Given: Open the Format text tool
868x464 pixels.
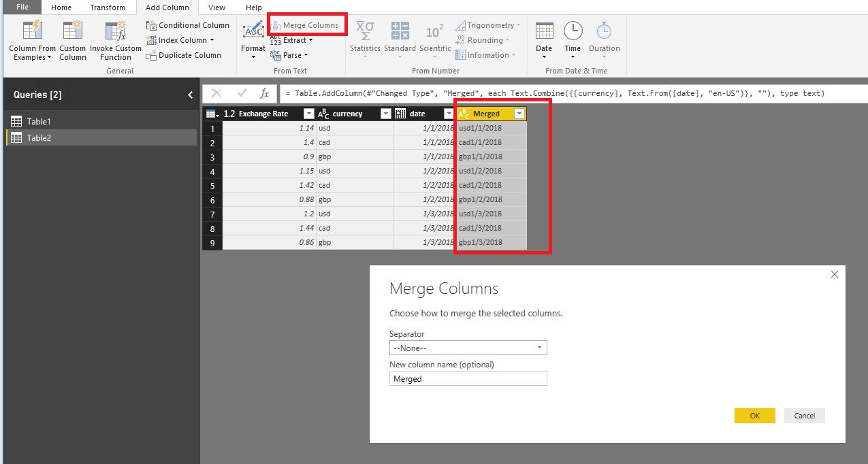Looking at the screenshot, I should [253, 40].
